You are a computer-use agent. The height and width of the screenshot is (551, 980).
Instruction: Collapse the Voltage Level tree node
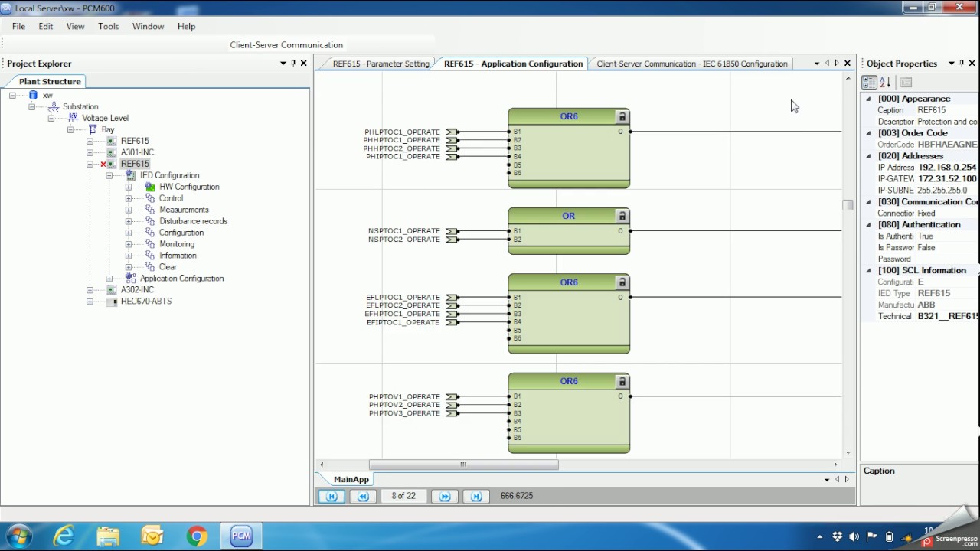tap(51, 119)
